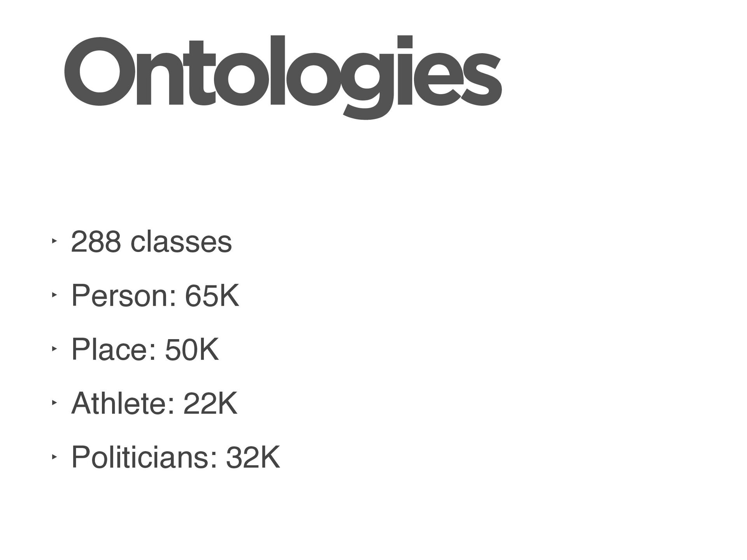The height and width of the screenshot is (560, 747).
Task: Click the 22K value
Action: tap(210, 404)
